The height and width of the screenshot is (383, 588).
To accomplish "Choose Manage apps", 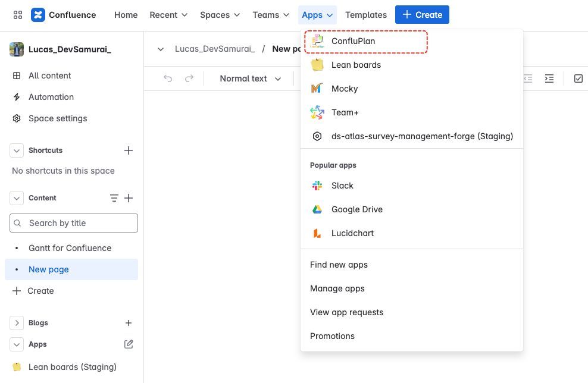I will pos(412,288).
